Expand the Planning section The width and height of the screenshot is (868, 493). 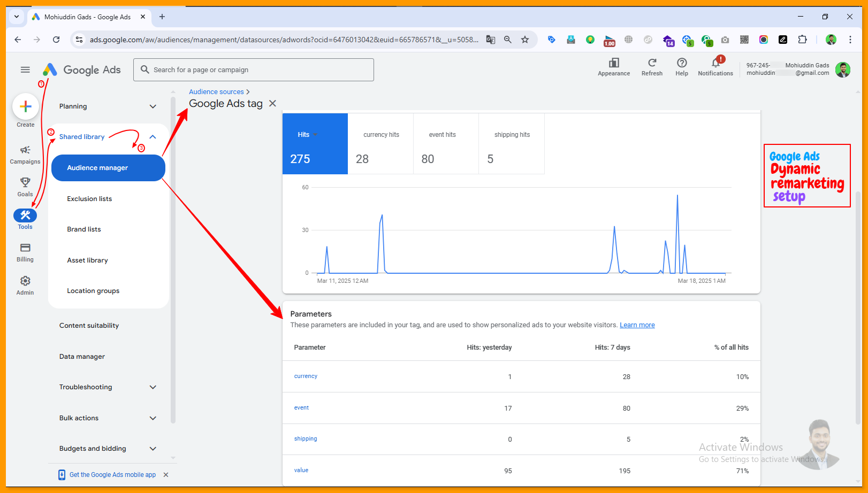[x=153, y=106]
